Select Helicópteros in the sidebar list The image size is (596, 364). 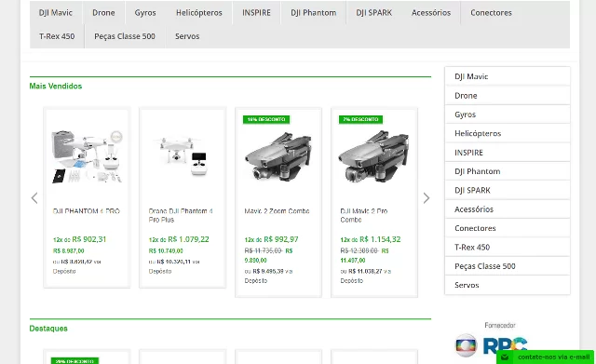pyautogui.click(x=508, y=133)
